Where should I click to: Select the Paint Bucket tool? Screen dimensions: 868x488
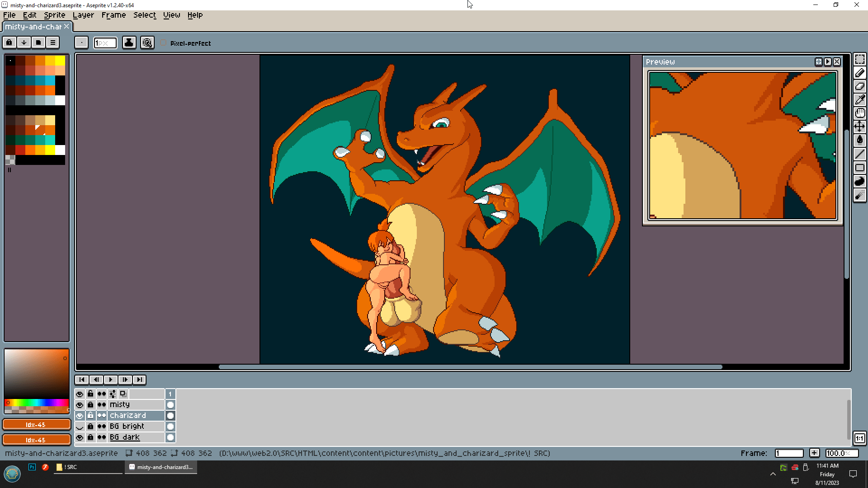click(x=859, y=140)
